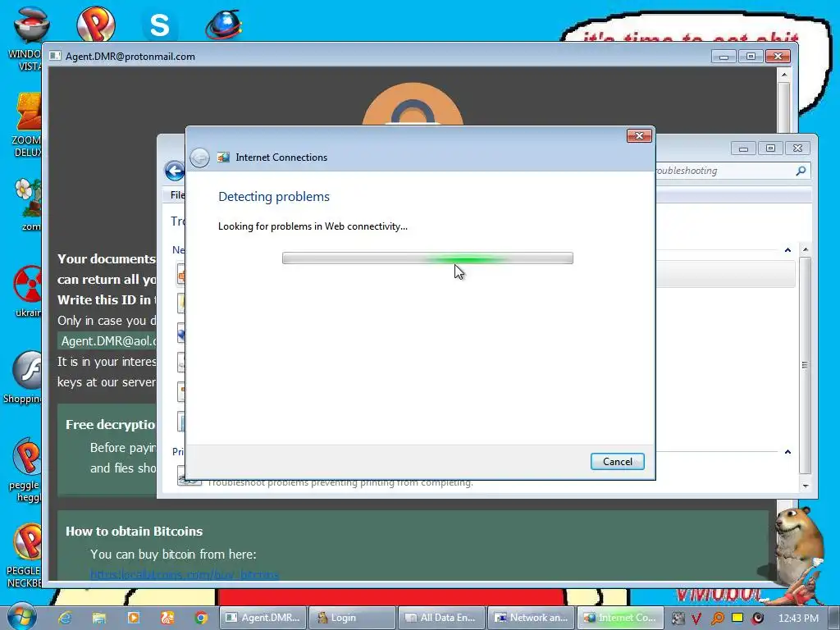Open the peggle heggl desktop icon
The width and height of the screenshot is (840, 630).
click(x=25, y=470)
